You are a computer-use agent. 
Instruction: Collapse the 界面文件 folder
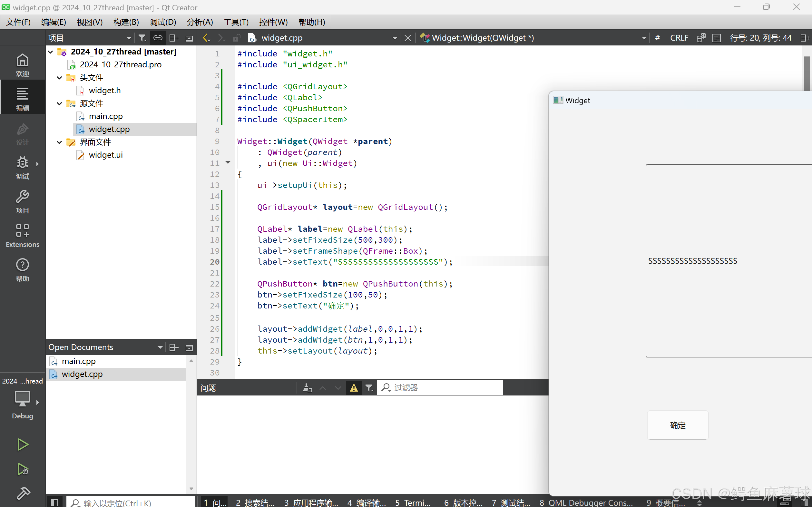point(59,142)
